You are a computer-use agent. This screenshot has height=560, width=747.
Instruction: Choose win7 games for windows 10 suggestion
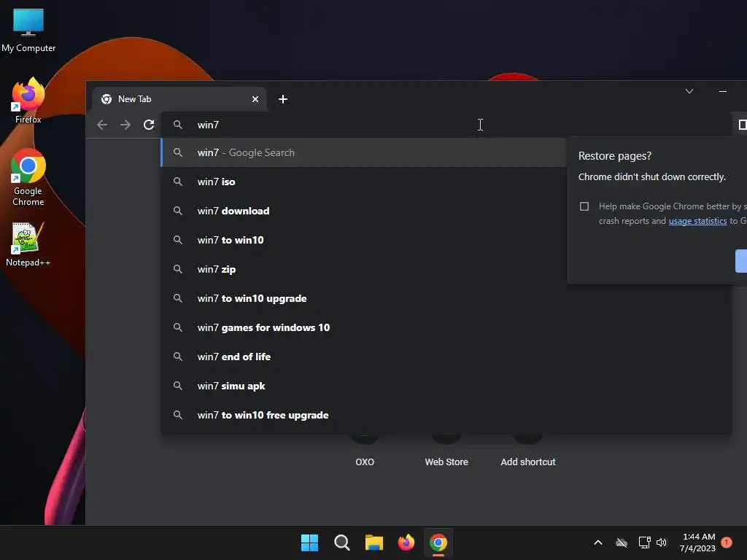coord(446,327)
